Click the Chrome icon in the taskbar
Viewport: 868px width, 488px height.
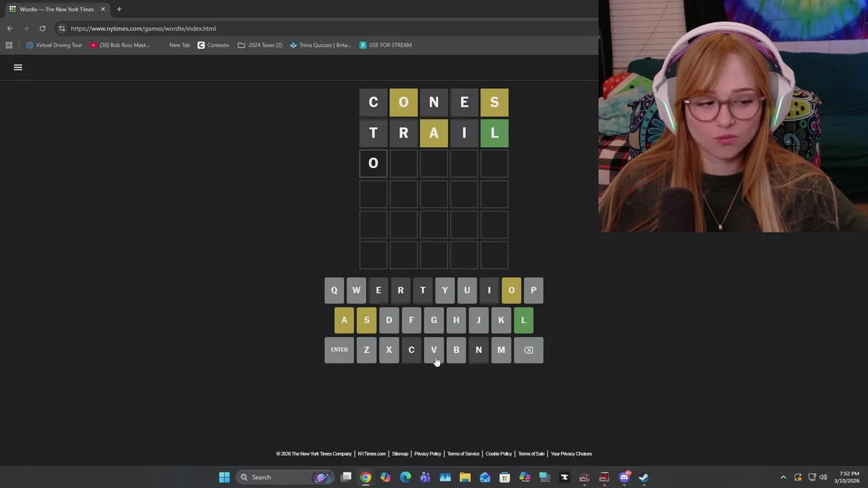(366, 477)
